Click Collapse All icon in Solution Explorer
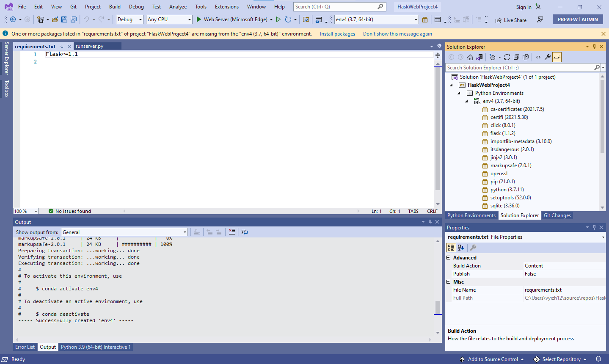 tap(516, 57)
